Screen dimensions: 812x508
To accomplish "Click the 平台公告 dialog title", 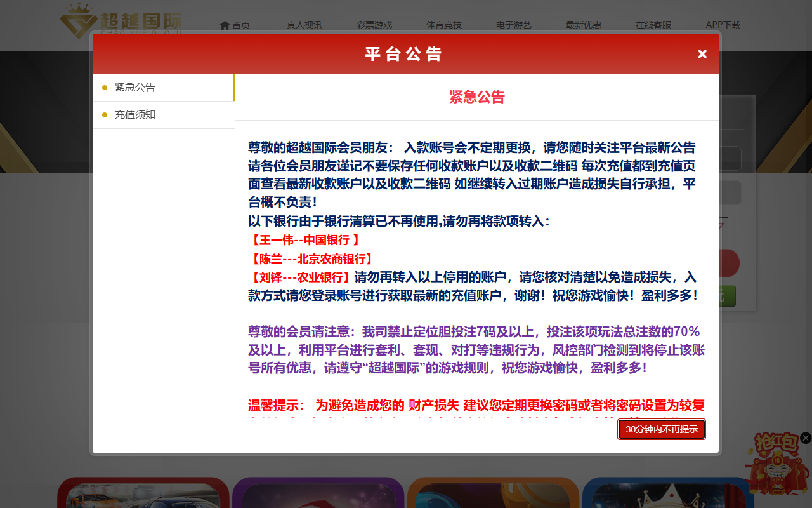I will click(x=403, y=54).
